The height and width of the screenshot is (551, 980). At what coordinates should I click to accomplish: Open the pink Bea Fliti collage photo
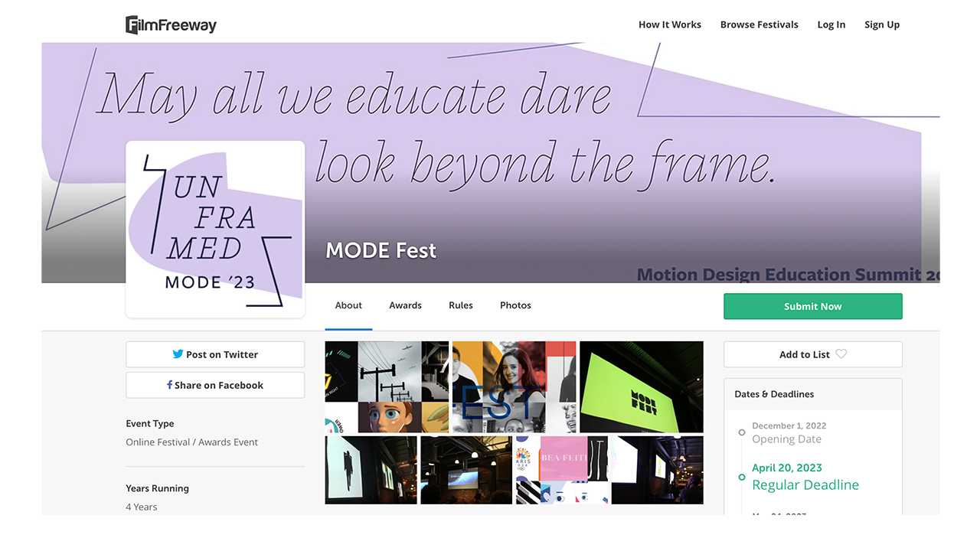562,470
